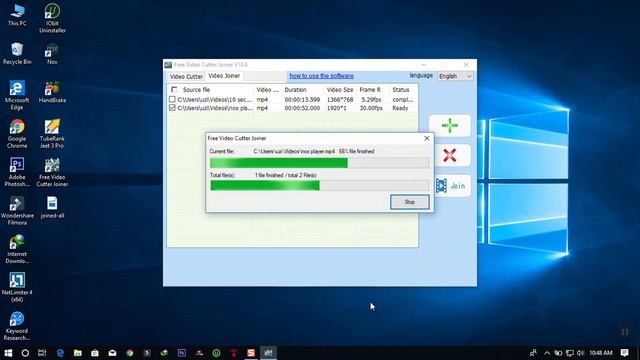Launch HandBrake desktop shortcut
Screen dimensions: 640x360
52,92
